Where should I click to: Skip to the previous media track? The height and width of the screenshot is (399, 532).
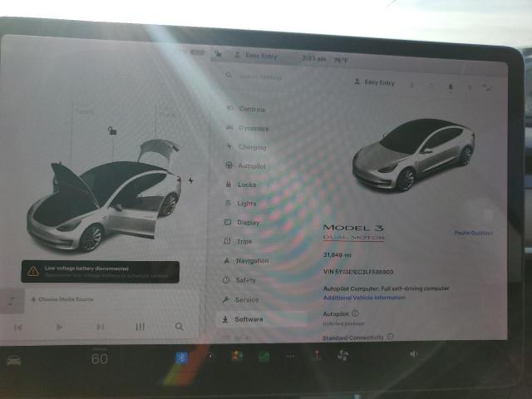tap(18, 328)
